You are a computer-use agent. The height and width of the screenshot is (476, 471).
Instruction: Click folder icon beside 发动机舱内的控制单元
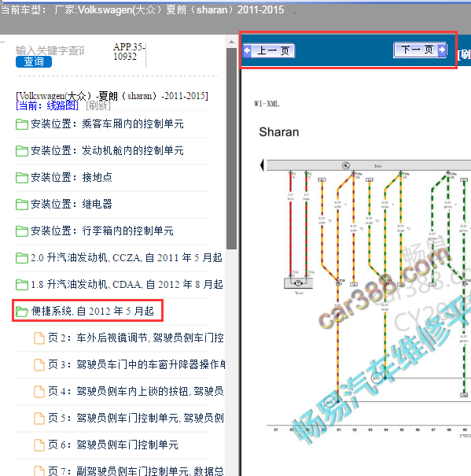click(22, 151)
